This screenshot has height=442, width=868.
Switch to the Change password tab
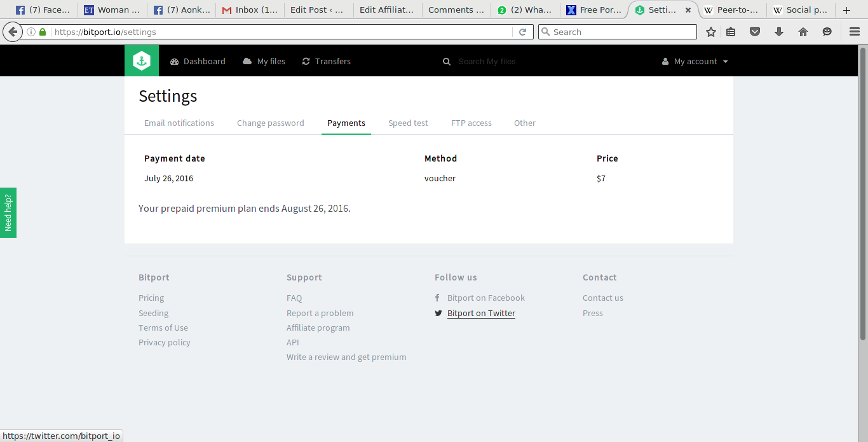(x=271, y=123)
